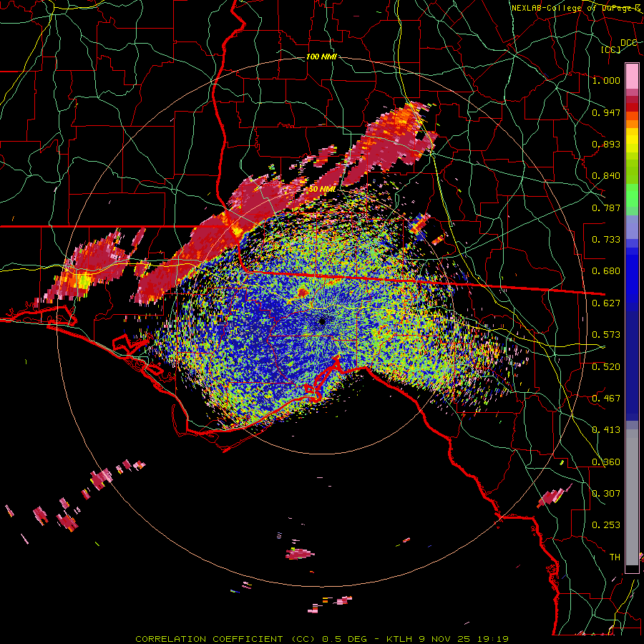Click the 100 NMI range ring label
Screen dimensions: 644x644
(321, 57)
